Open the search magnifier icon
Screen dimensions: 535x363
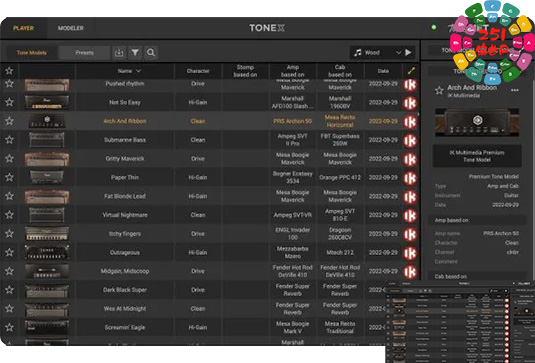151,53
